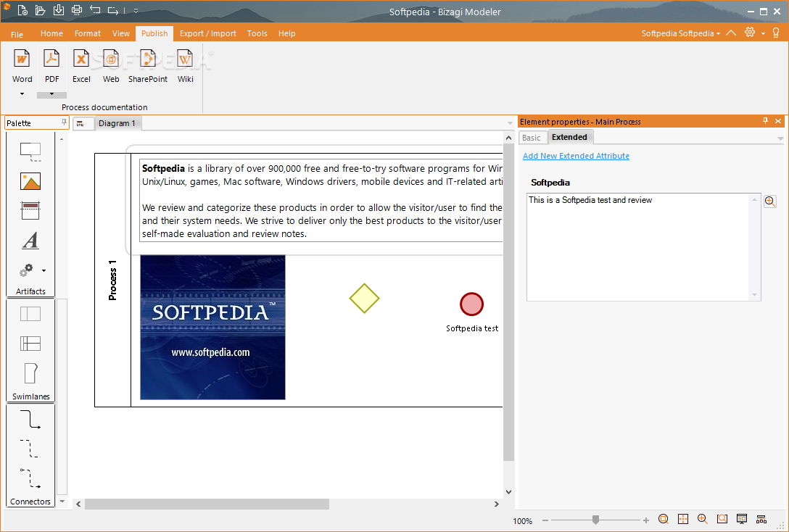
Task: Click the yellow gateway diamond
Action: point(364,298)
